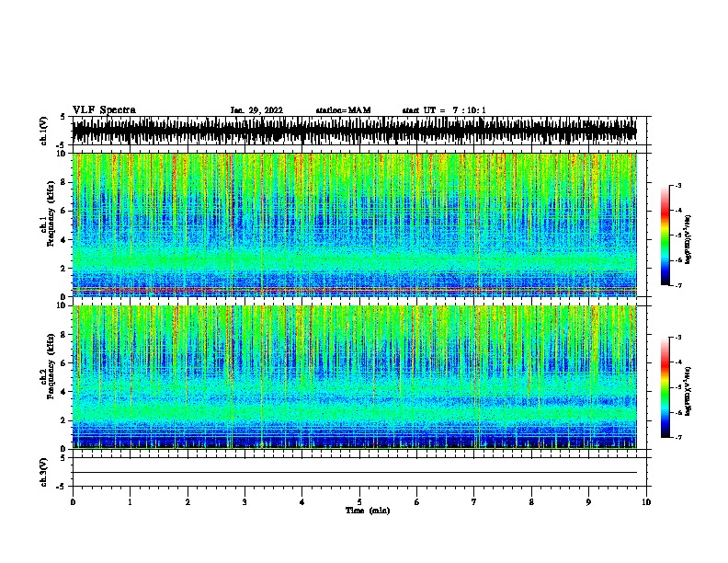Click the ch.2 spectrogram color scale bar
728x563 pixels.
(665, 387)
